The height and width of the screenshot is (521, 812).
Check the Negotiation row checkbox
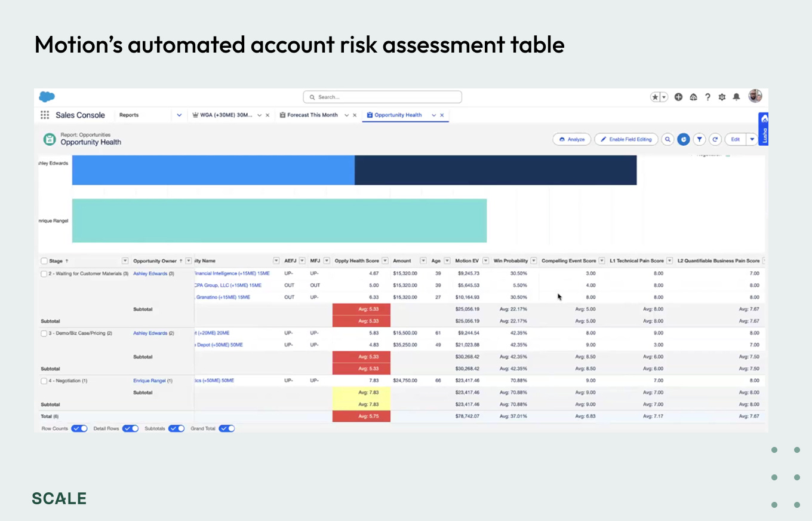click(44, 381)
